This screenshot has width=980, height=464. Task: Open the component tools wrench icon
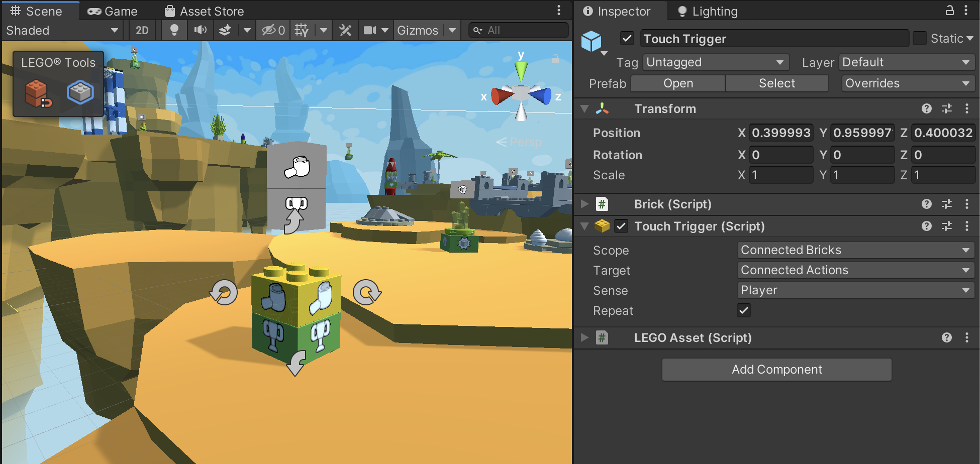coord(345,31)
